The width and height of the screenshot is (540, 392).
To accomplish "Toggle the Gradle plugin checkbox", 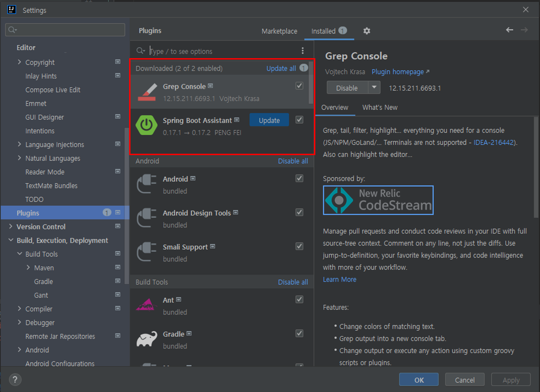I will pos(299,333).
